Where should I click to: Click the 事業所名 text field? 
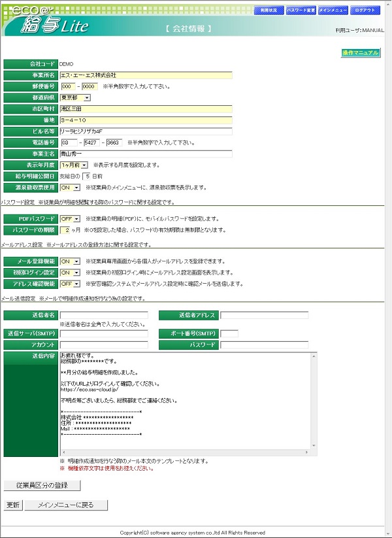pyautogui.click(x=146, y=75)
